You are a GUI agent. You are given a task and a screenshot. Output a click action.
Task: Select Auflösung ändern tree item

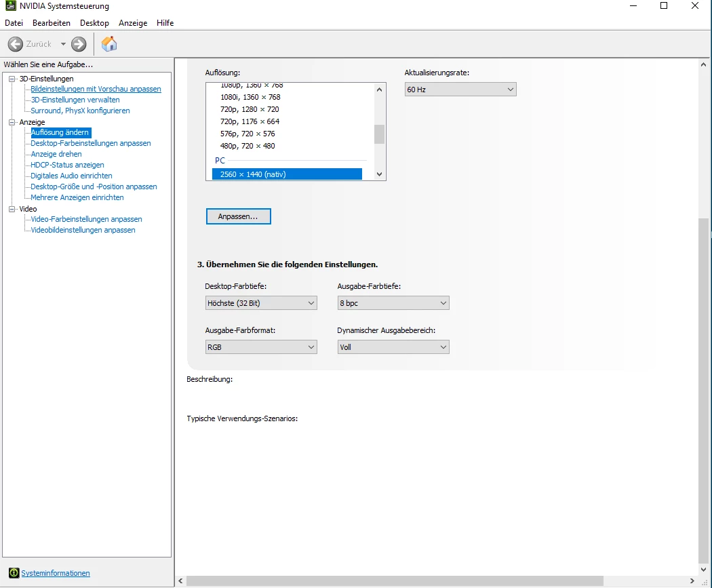(60, 132)
